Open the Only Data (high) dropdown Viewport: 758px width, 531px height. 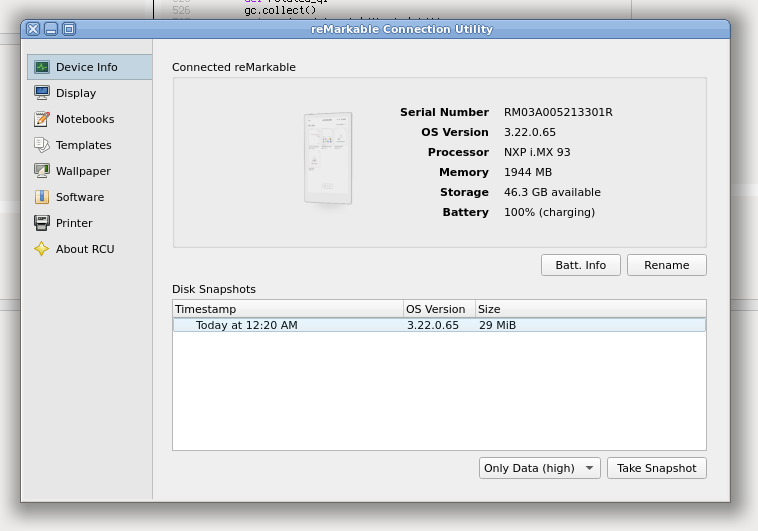(x=539, y=468)
